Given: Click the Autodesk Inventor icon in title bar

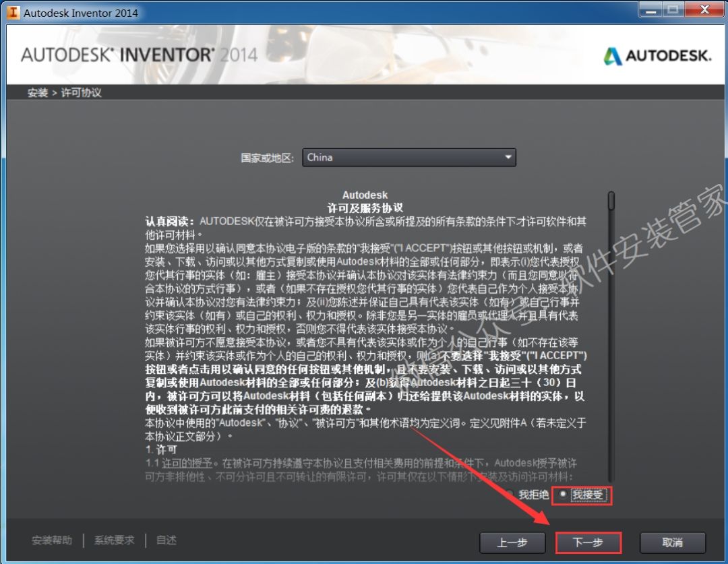Looking at the screenshot, I should [x=12, y=11].
